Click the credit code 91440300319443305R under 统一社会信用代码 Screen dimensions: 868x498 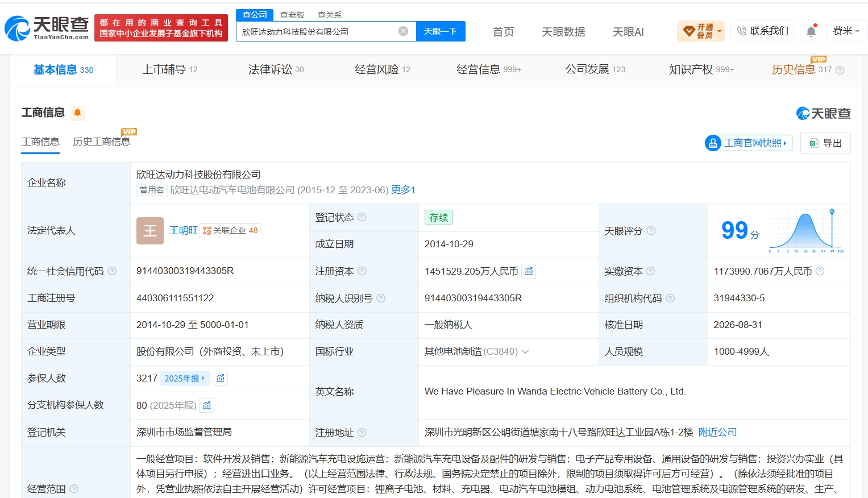[x=185, y=271]
